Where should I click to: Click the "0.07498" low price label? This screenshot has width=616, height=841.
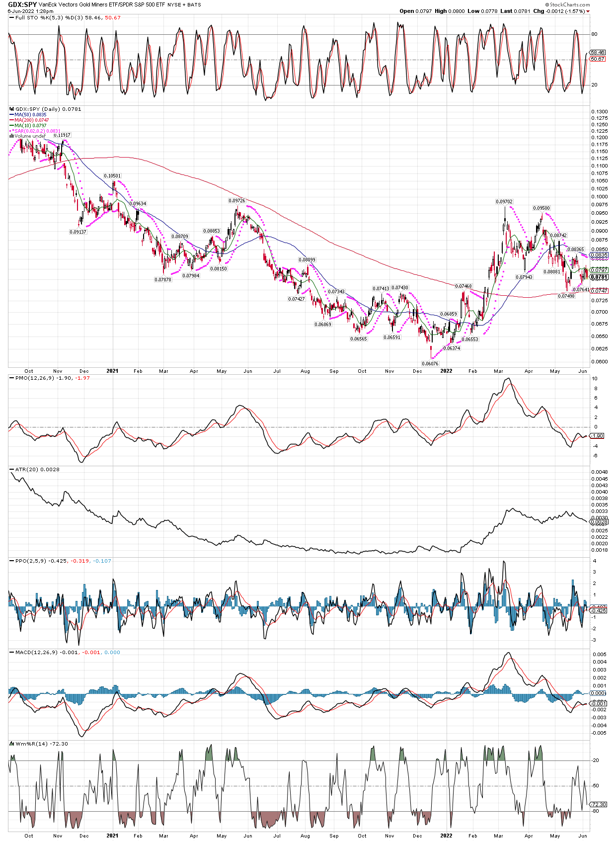point(566,296)
